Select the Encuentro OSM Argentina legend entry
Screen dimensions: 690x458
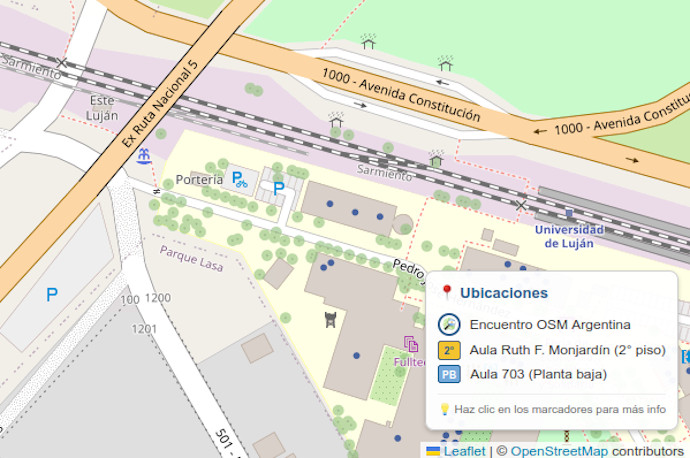pos(550,325)
